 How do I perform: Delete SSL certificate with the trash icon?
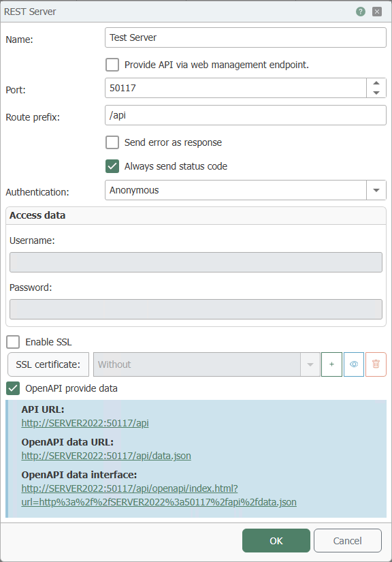(376, 364)
